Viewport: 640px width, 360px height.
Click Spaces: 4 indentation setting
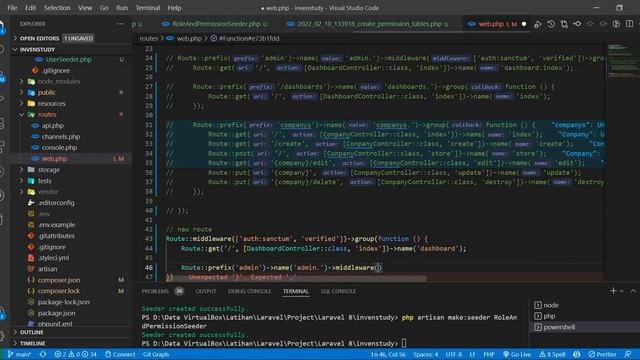point(425,354)
